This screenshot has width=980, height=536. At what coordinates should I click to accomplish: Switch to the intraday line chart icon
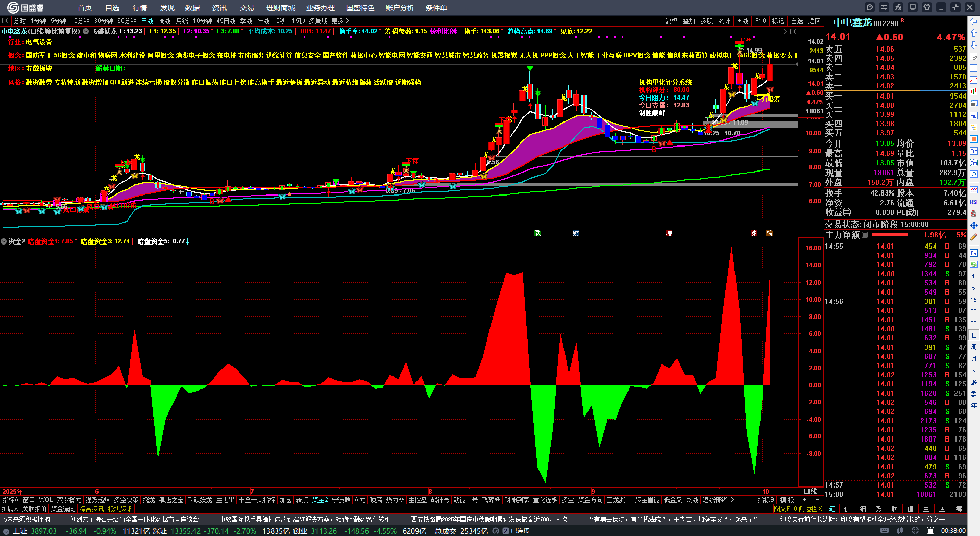click(x=974, y=80)
